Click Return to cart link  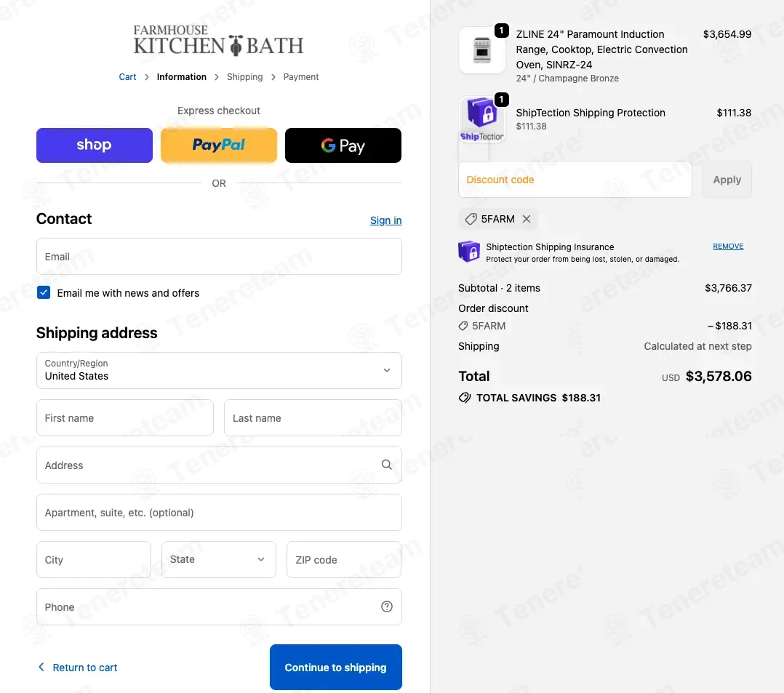pos(85,668)
